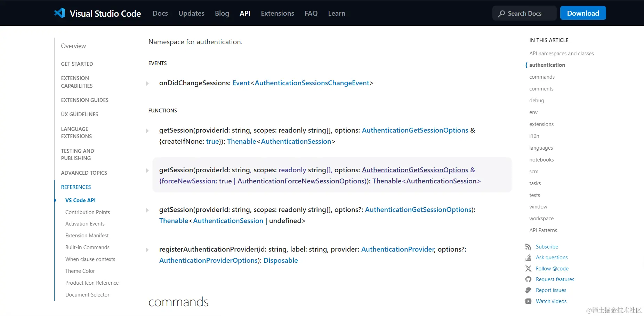This screenshot has width=644, height=316.
Task: Click the Stack Overflow Ask questions icon
Action: click(x=528, y=258)
